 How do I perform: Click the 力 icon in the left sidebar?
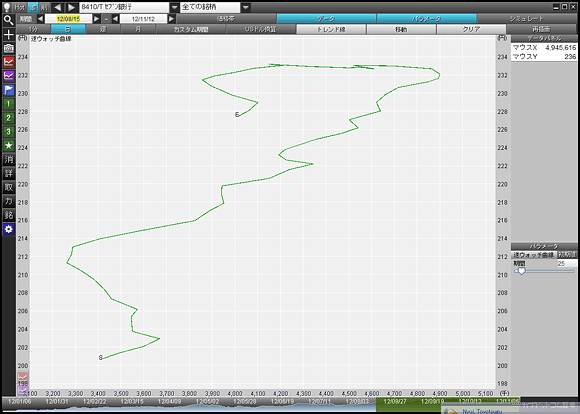point(9,201)
